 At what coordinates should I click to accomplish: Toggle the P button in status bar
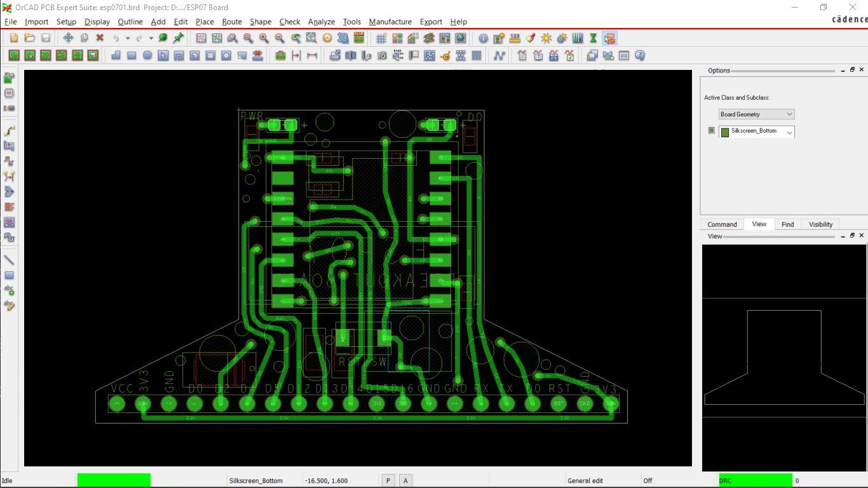(x=388, y=480)
